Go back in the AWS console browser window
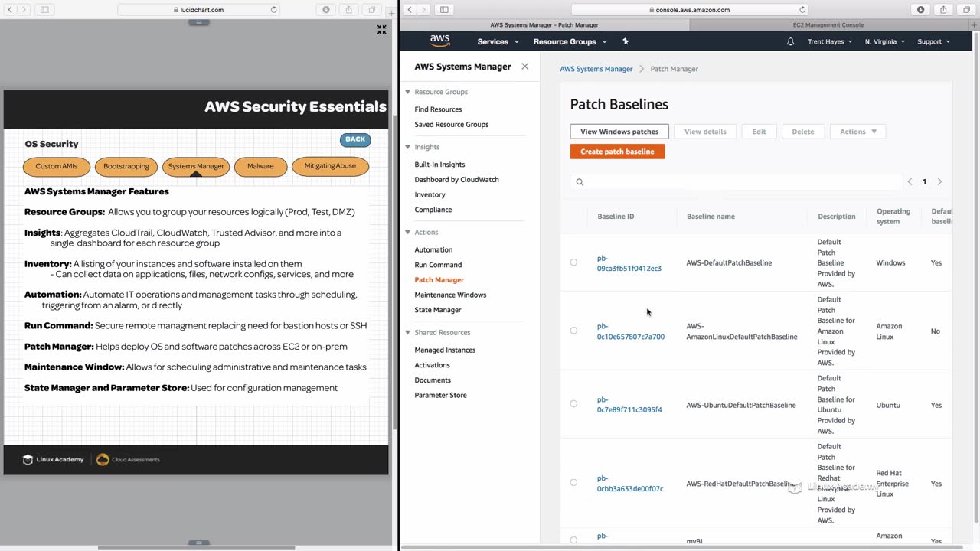 coord(410,10)
